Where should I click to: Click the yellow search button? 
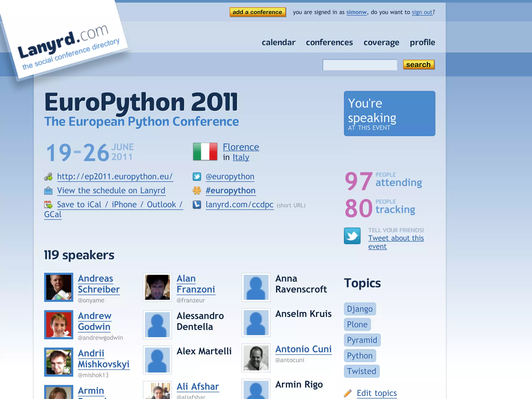(x=419, y=65)
